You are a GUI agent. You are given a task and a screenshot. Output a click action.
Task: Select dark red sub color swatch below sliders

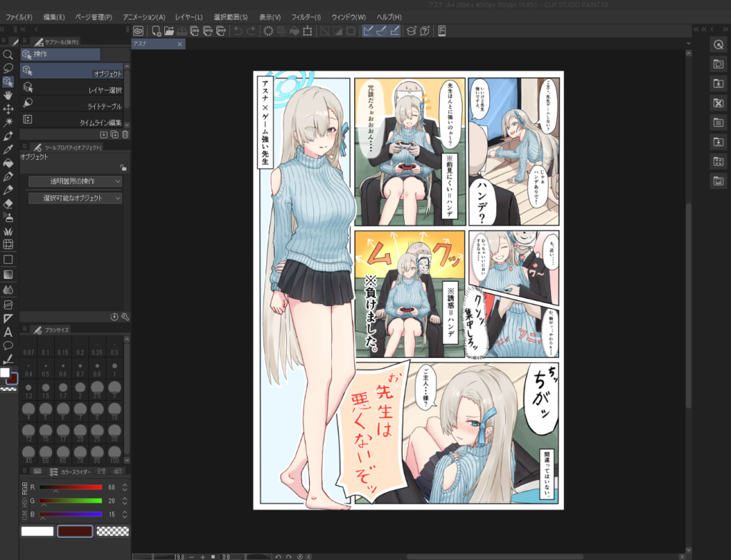(74, 531)
